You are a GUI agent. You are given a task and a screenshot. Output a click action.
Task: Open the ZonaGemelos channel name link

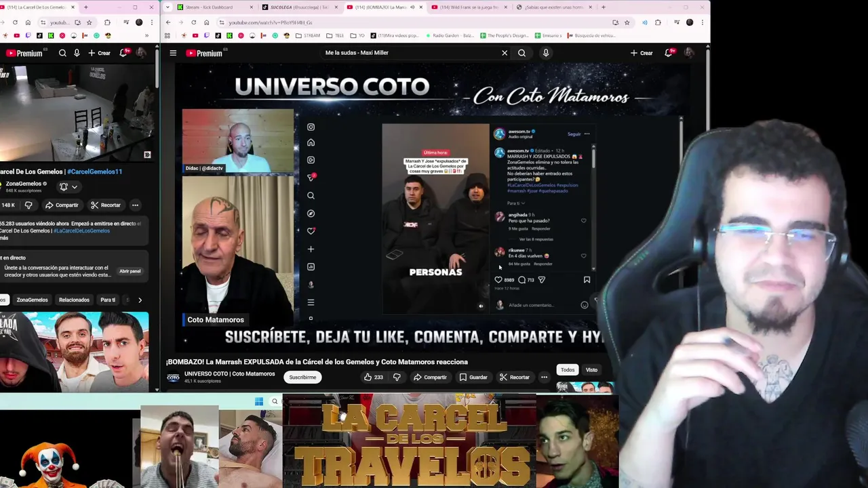[x=22, y=184]
